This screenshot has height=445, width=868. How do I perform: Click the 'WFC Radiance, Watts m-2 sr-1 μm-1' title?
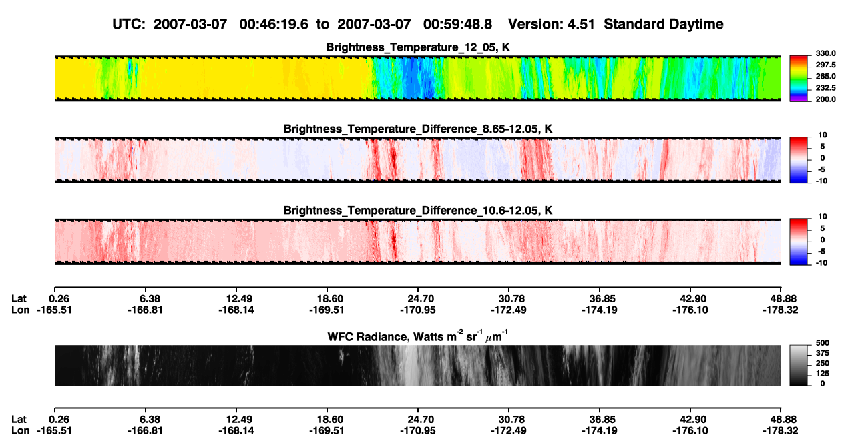[418, 336]
